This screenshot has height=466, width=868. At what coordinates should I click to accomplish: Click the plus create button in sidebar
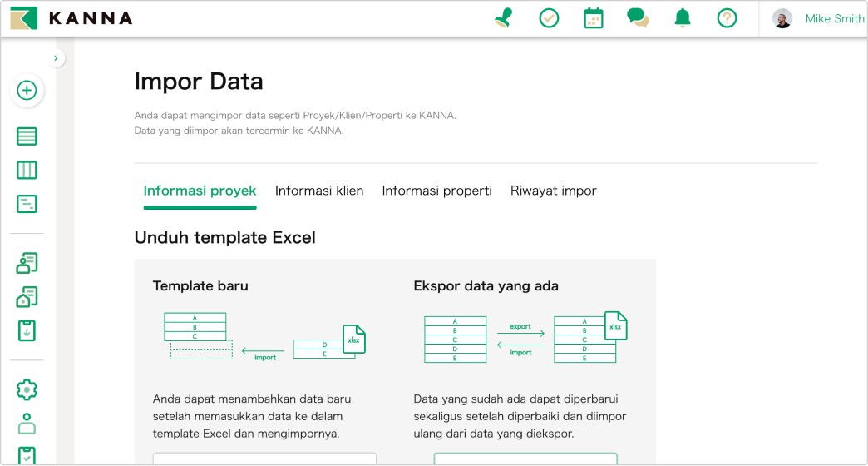tap(27, 91)
